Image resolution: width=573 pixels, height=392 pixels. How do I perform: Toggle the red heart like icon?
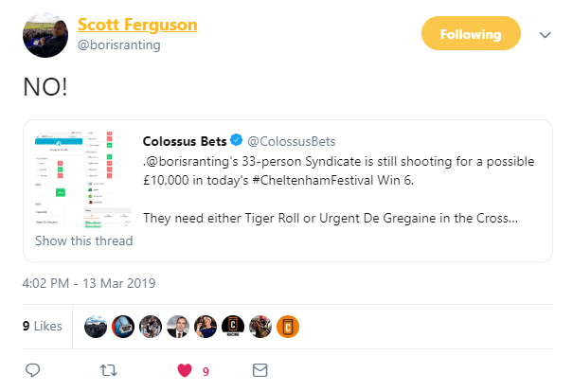pos(185,370)
